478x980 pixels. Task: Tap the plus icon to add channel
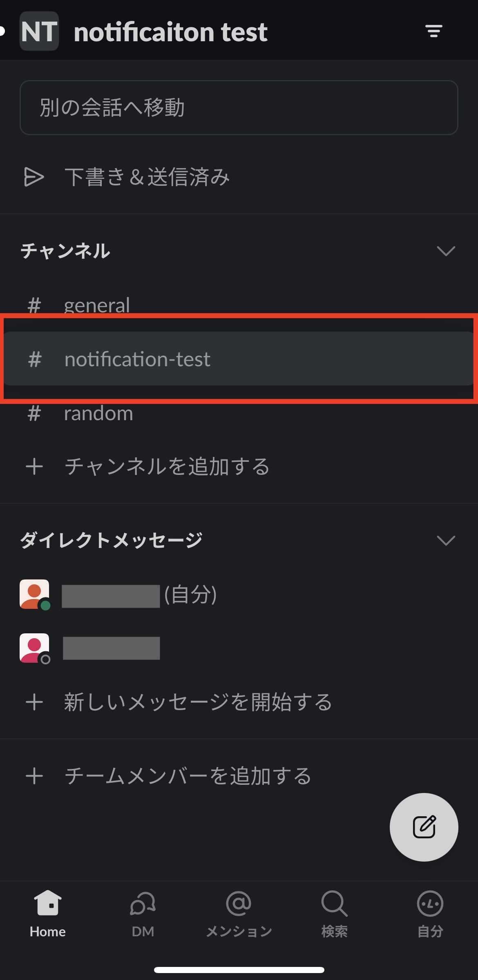(34, 466)
